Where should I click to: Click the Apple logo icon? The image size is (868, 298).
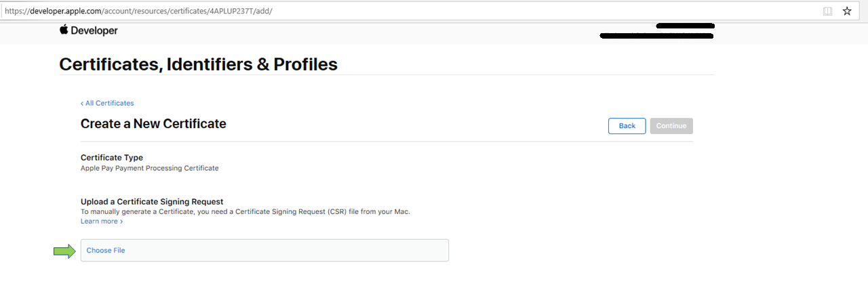click(x=64, y=30)
